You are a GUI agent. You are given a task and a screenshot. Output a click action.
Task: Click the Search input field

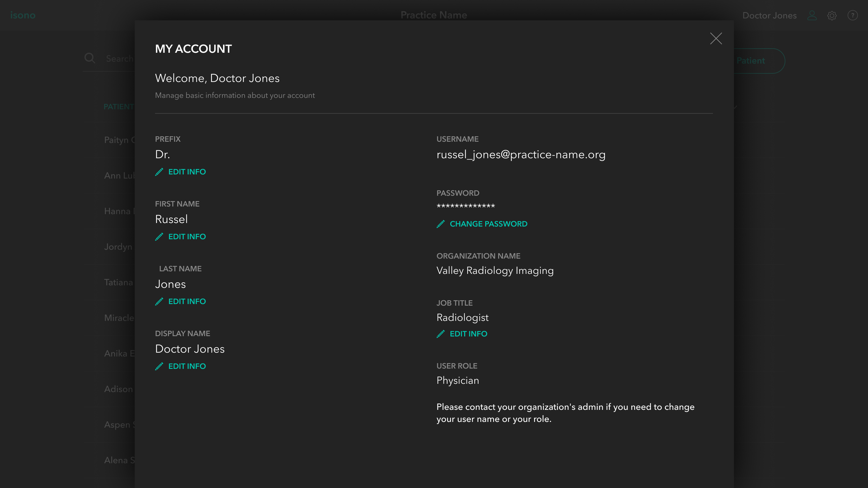(x=119, y=59)
